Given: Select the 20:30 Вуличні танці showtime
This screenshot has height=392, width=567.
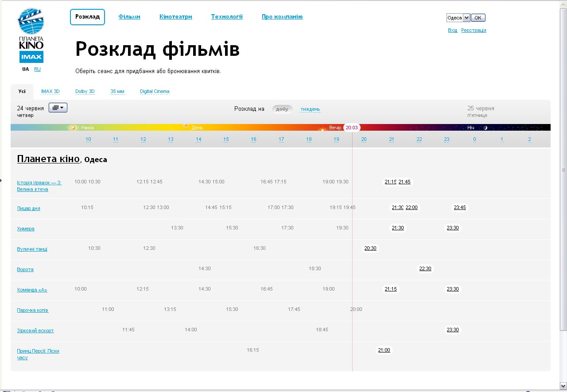Looking at the screenshot, I should click(370, 248).
